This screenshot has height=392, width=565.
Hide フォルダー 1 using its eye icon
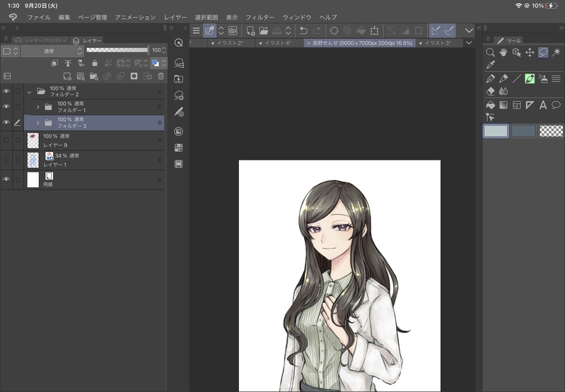pos(6,107)
